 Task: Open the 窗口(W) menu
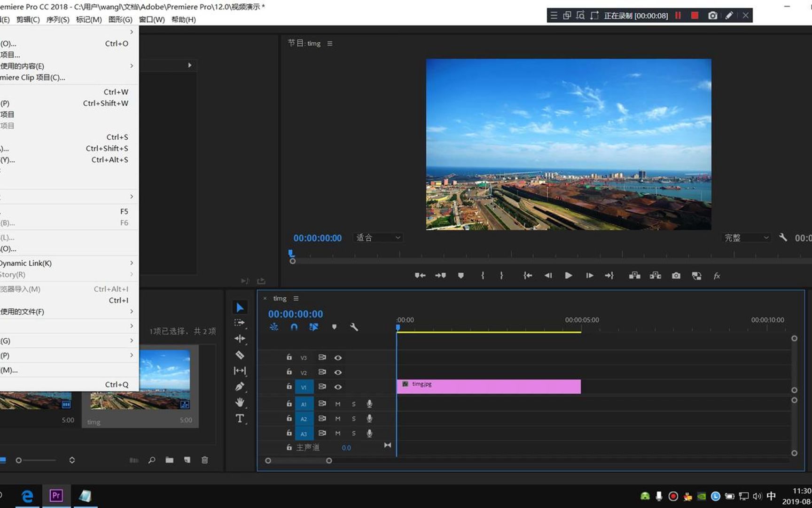tap(152, 19)
